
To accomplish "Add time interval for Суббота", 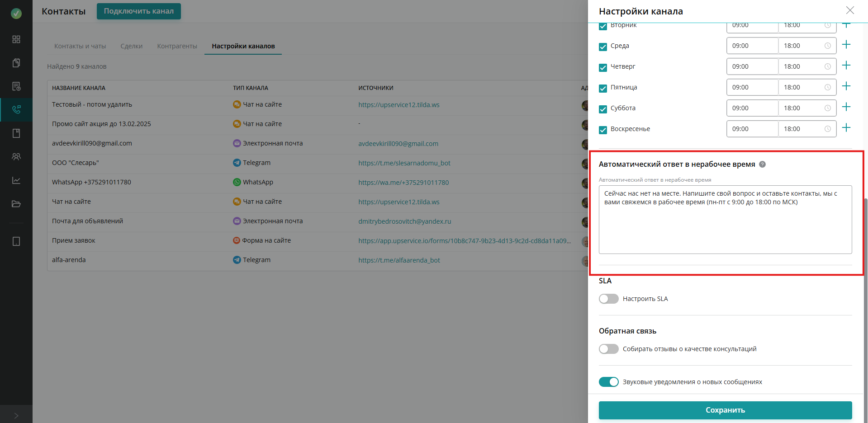I will point(846,107).
